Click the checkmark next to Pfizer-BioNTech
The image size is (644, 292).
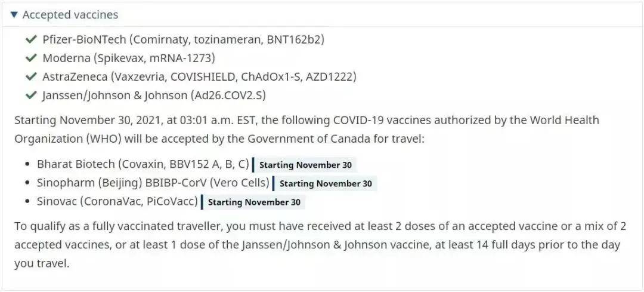coord(31,39)
